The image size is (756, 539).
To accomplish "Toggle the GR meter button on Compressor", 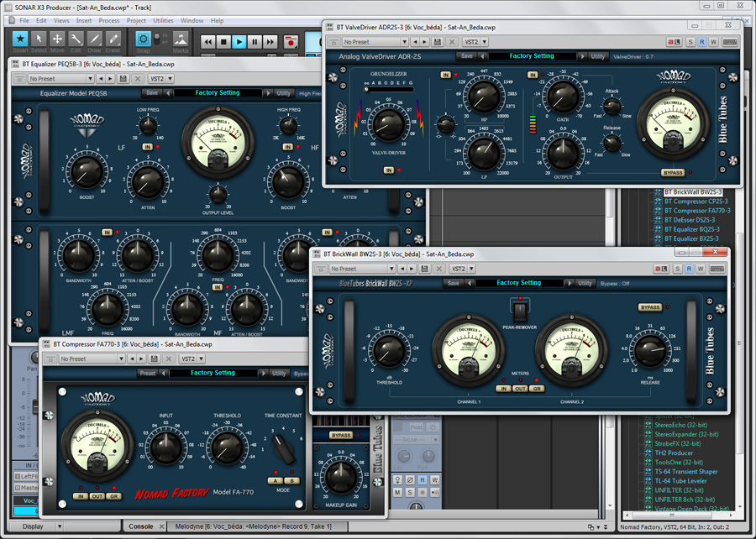I will point(115,496).
